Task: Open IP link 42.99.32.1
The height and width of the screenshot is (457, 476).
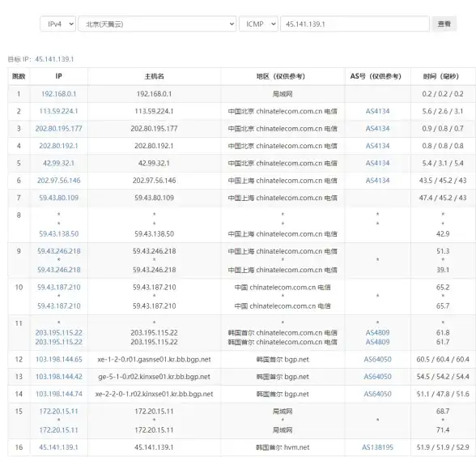Action: coord(59,163)
